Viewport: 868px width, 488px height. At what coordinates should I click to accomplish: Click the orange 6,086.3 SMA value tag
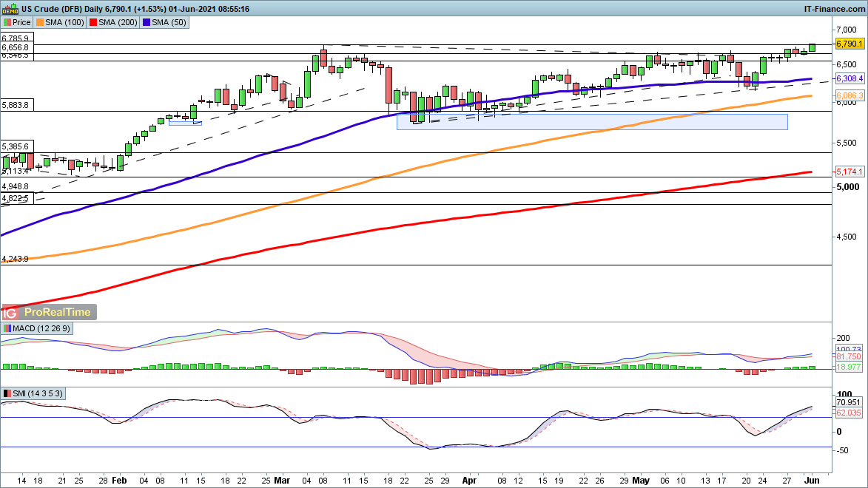[x=850, y=96]
